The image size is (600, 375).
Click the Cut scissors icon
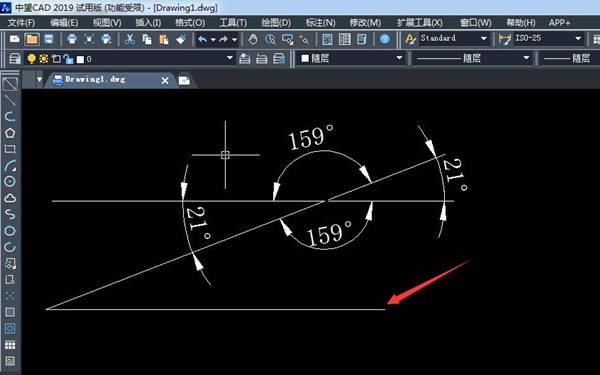click(130, 39)
